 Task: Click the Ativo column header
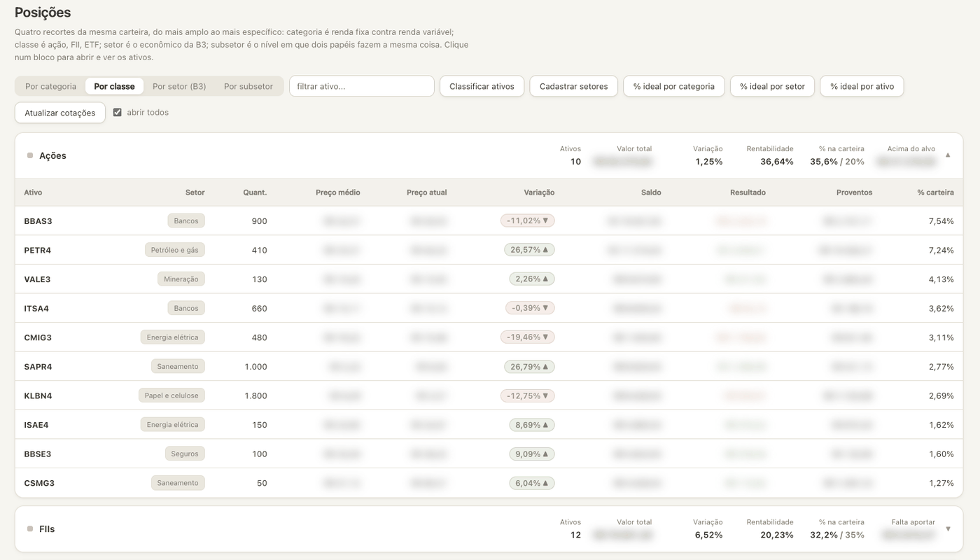click(x=33, y=192)
